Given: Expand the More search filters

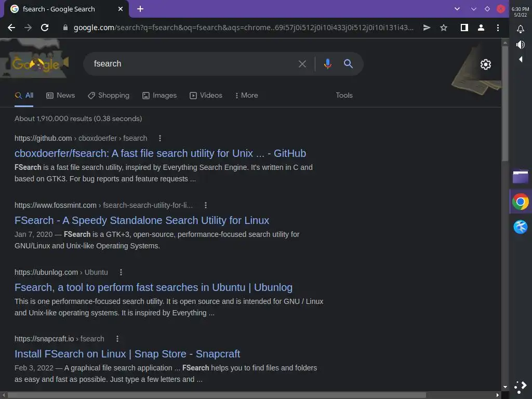Looking at the screenshot, I should point(247,96).
